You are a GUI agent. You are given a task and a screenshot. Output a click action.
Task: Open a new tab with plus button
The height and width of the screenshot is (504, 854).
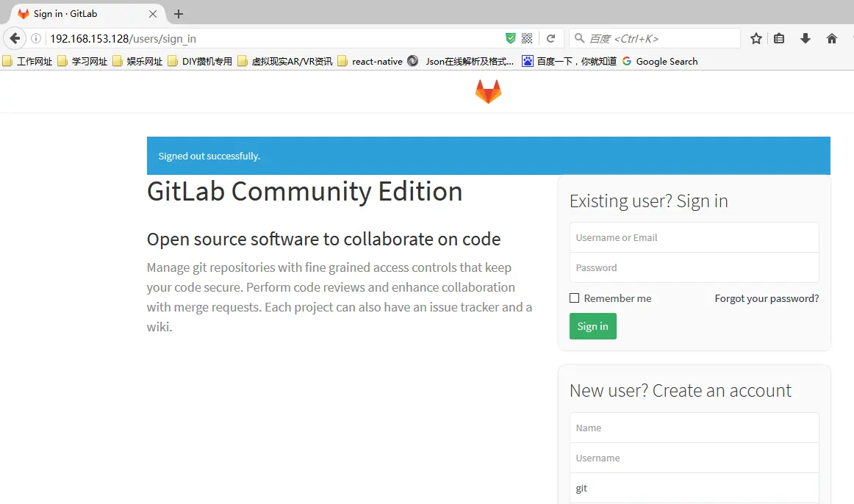[178, 14]
